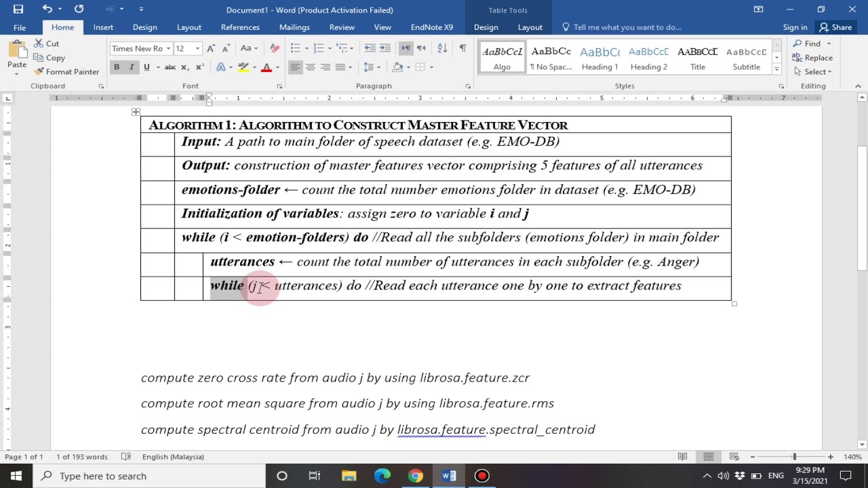Click the Repeat/Redo icon

click(79, 9)
